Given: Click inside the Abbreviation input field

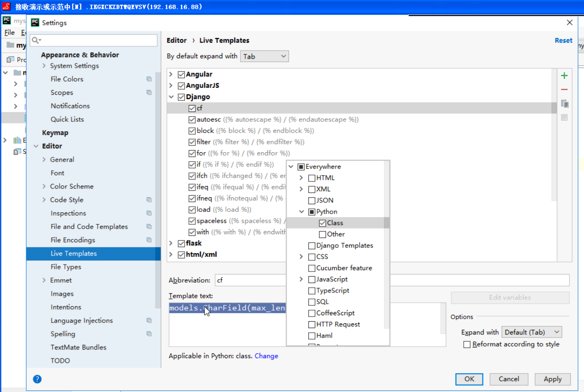Looking at the screenshot, I should point(249,280).
